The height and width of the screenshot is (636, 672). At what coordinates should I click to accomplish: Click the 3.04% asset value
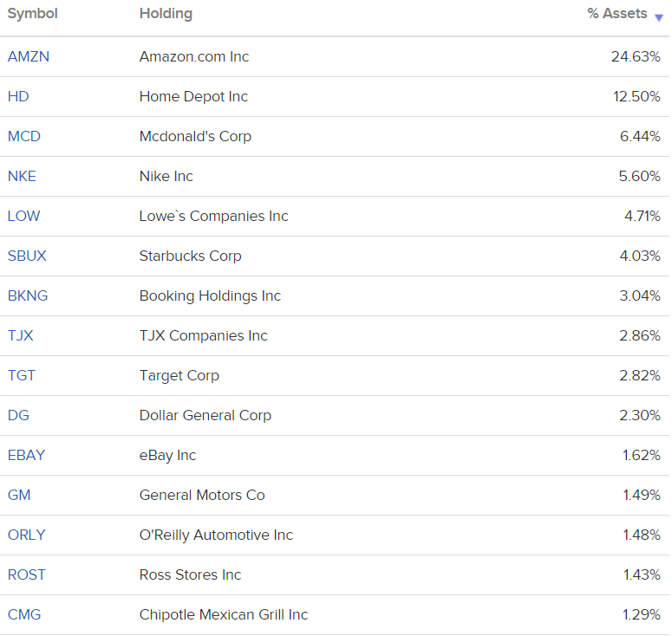[640, 295]
